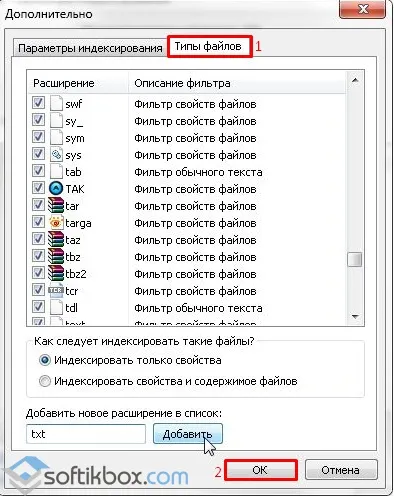This screenshot has width=394, height=496.
Task: Click the sym file icon
Action: tap(56, 138)
